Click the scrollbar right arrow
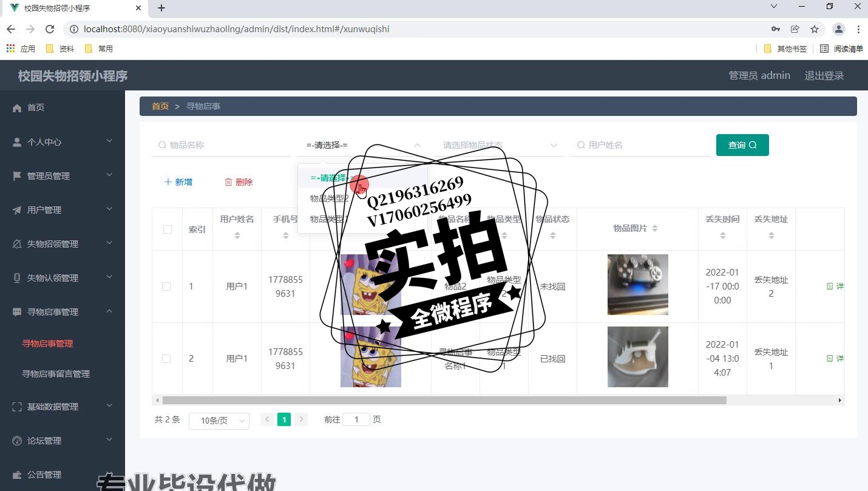This screenshot has height=491, width=868. point(840,401)
